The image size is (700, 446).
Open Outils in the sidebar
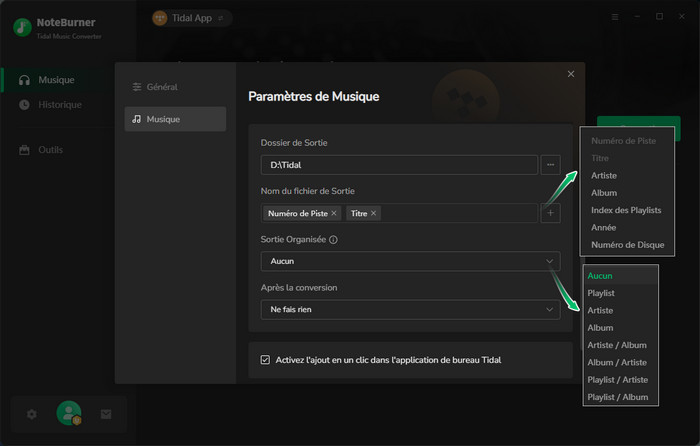tap(50, 150)
